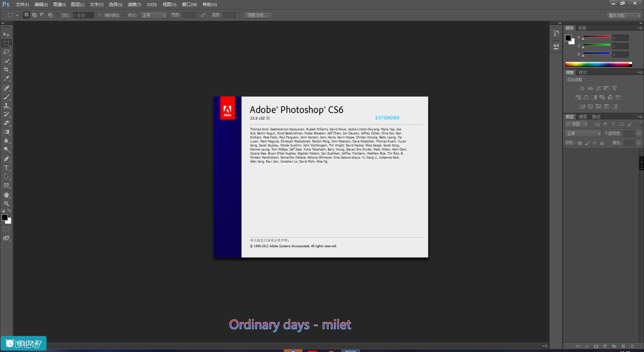Toggle Quick Mask mode
This screenshot has height=352, width=644.
(6, 229)
